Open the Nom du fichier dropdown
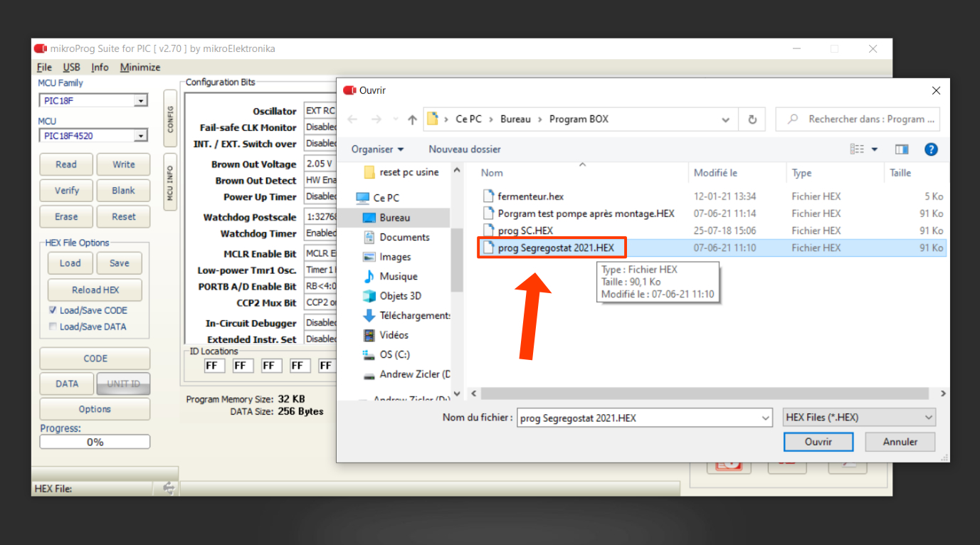This screenshot has width=980, height=545. coord(765,418)
